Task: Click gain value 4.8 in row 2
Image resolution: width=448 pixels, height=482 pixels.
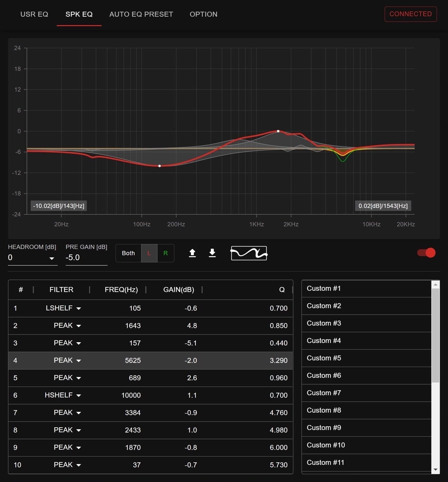Action: pos(192,326)
